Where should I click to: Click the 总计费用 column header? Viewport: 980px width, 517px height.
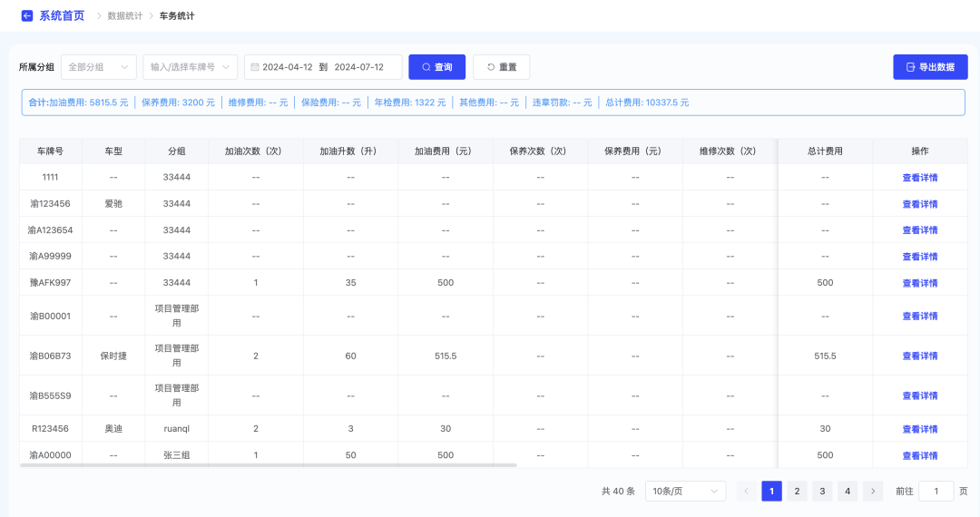(825, 151)
